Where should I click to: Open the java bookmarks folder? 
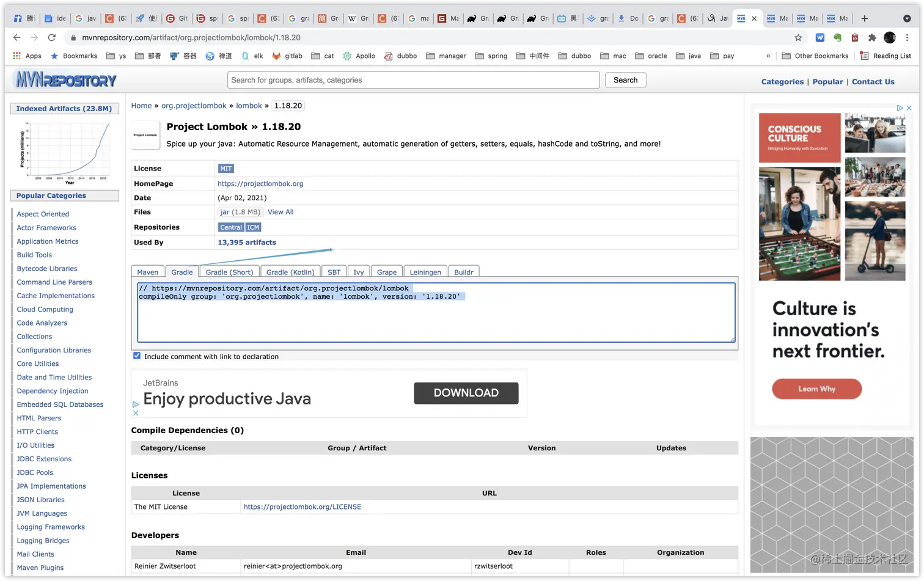[x=688, y=56]
